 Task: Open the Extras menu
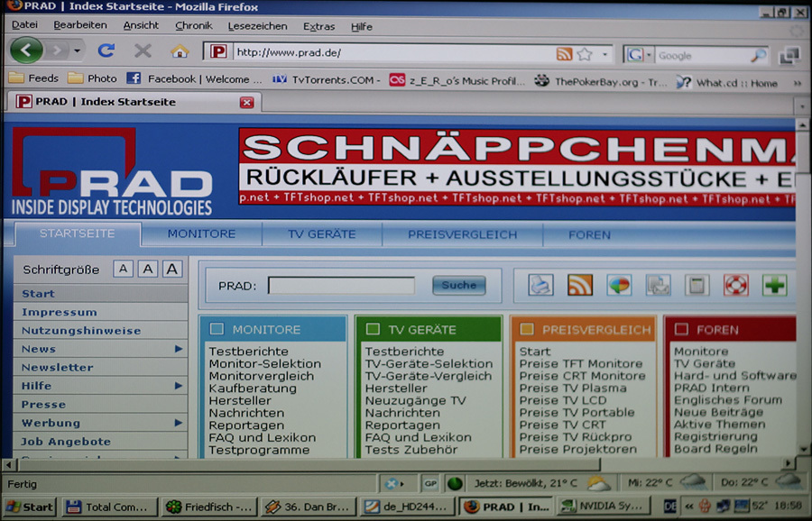(x=319, y=27)
